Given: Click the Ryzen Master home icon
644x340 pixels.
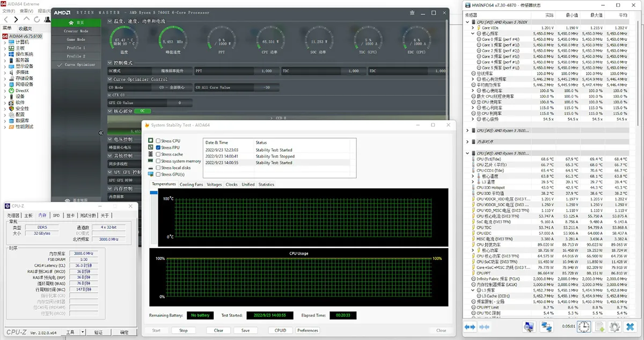Looking at the screenshot, I should pyautogui.click(x=70, y=23).
